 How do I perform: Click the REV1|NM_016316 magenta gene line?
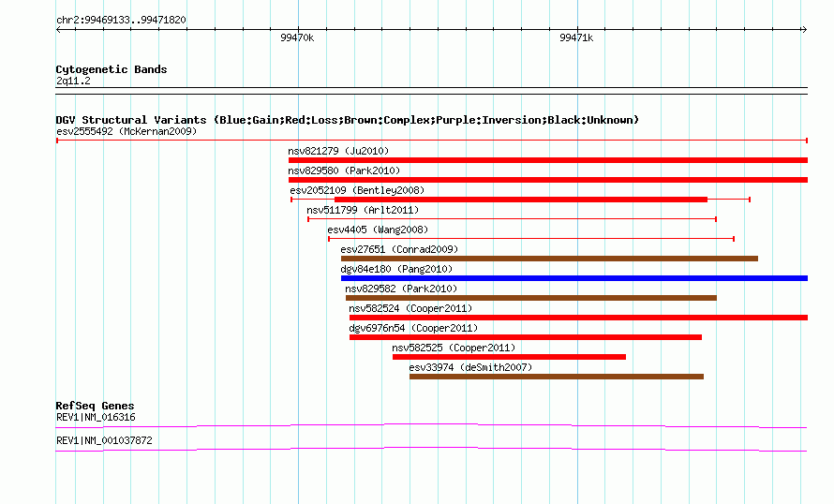(431, 426)
